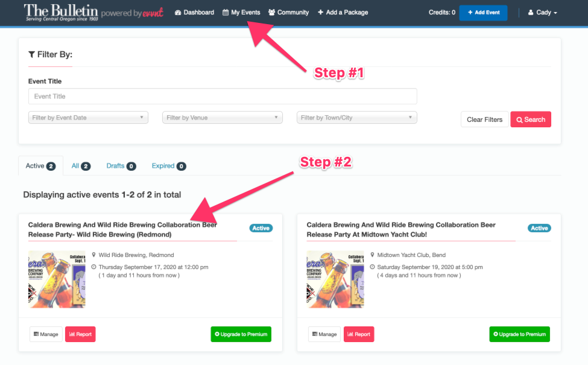Click the blue Add Event button
The height and width of the screenshot is (365, 588).
484,13
